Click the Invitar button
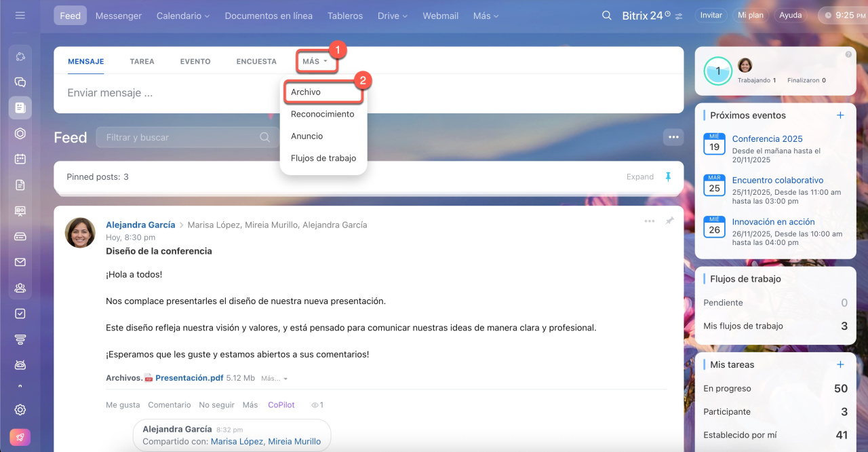This screenshot has width=868, height=452. click(x=711, y=15)
